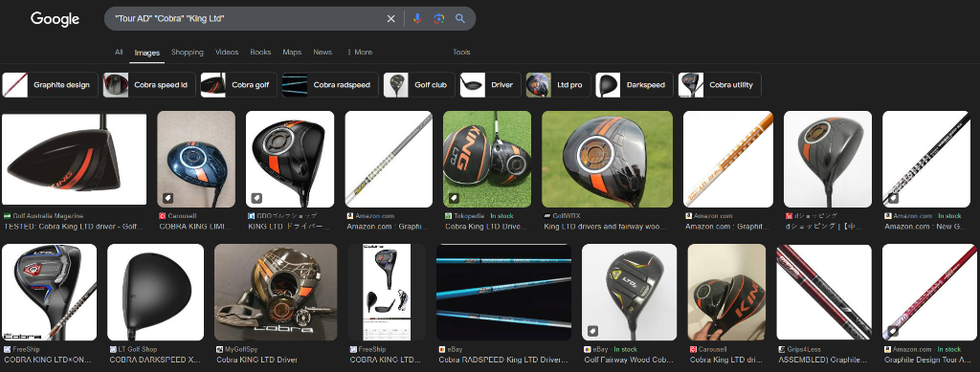
Task: Expand the More menu
Action: coord(360,53)
